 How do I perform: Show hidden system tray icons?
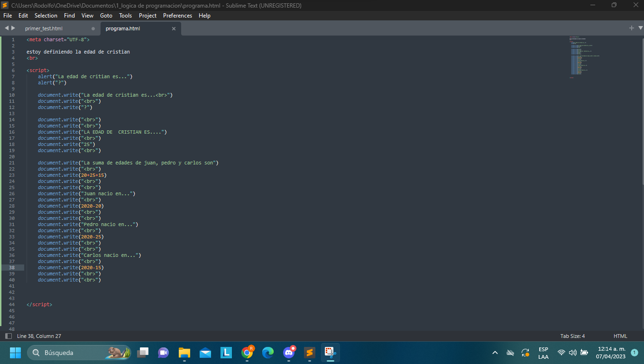pos(495,353)
